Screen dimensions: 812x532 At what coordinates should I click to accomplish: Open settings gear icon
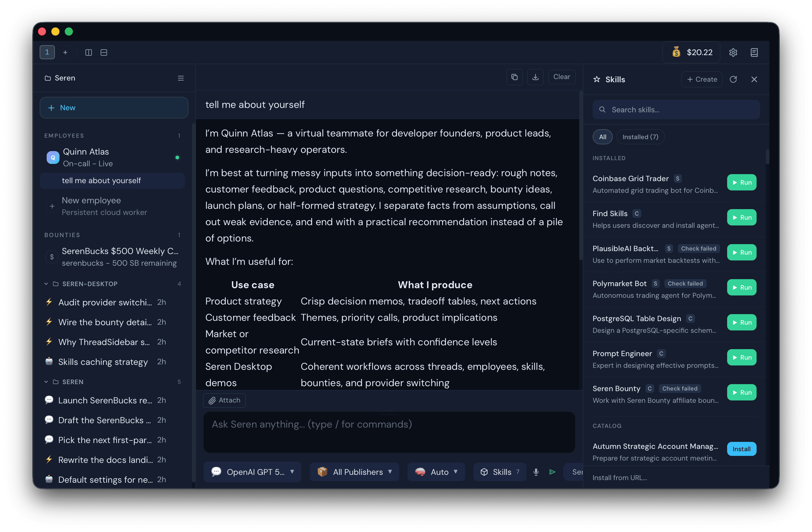coord(733,52)
